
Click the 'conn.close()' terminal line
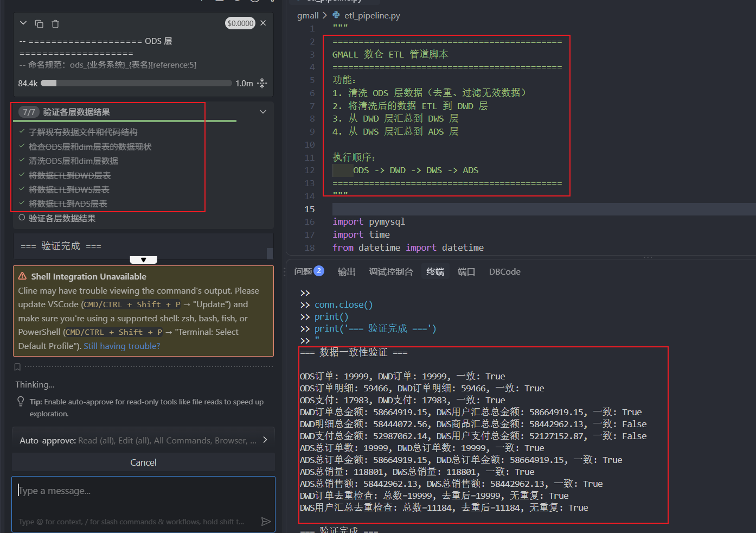point(344,305)
